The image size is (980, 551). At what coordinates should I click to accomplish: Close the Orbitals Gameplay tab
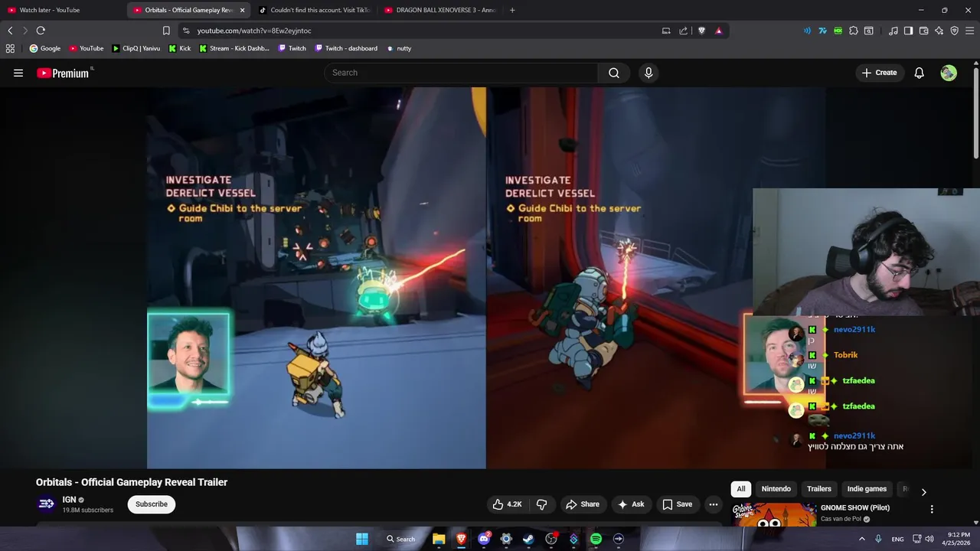click(x=242, y=10)
